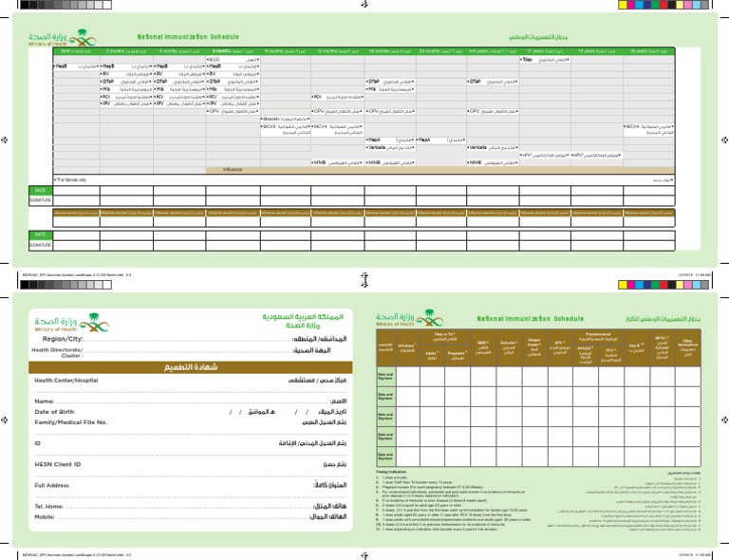Click the empty DATE cell under the Birth column

(76, 191)
